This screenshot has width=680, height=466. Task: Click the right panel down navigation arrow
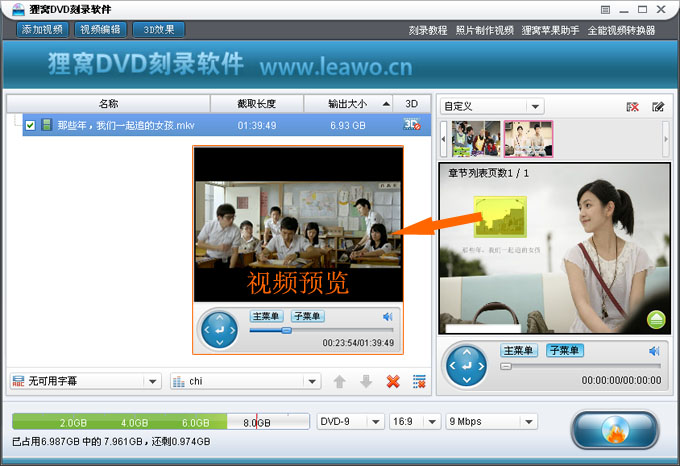(x=467, y=380)
